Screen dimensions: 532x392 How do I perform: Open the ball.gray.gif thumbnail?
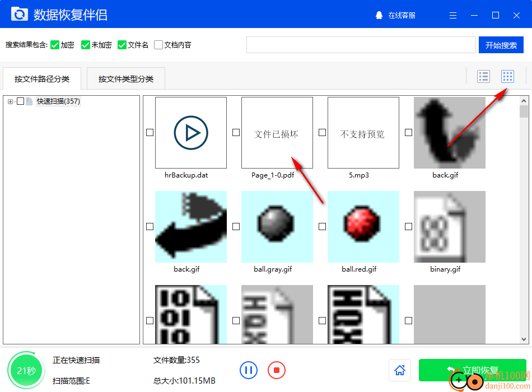pos(277,227)
